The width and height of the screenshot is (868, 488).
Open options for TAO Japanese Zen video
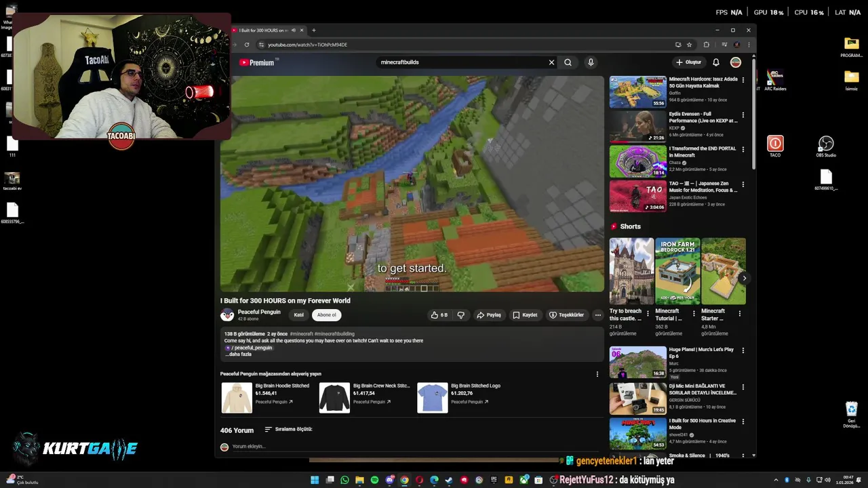743,184
